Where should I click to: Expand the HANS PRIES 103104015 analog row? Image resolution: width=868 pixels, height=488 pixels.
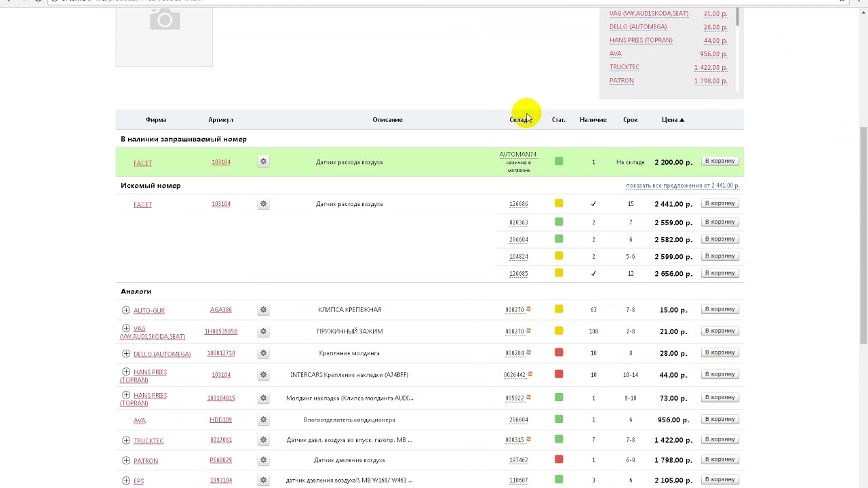126,394
